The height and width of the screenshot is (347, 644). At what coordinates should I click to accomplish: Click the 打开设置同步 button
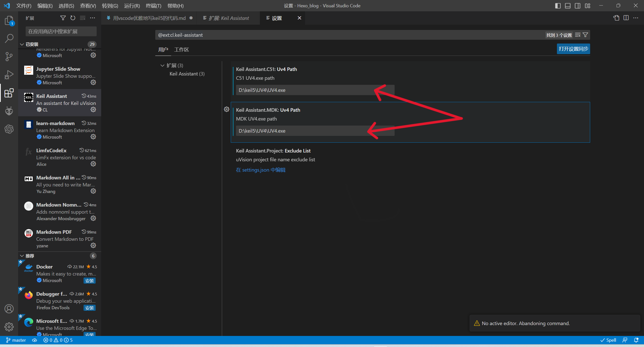[573, 49]
